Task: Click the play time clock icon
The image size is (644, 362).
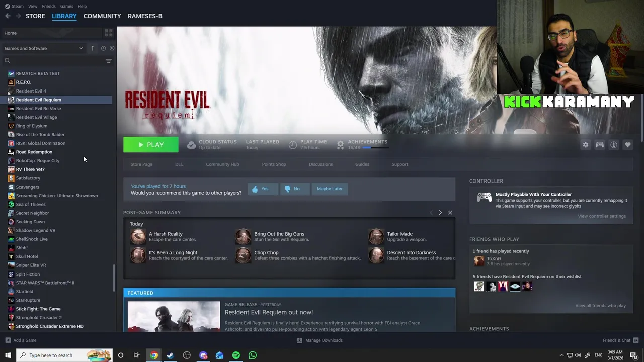Action: tap(293, 145)
